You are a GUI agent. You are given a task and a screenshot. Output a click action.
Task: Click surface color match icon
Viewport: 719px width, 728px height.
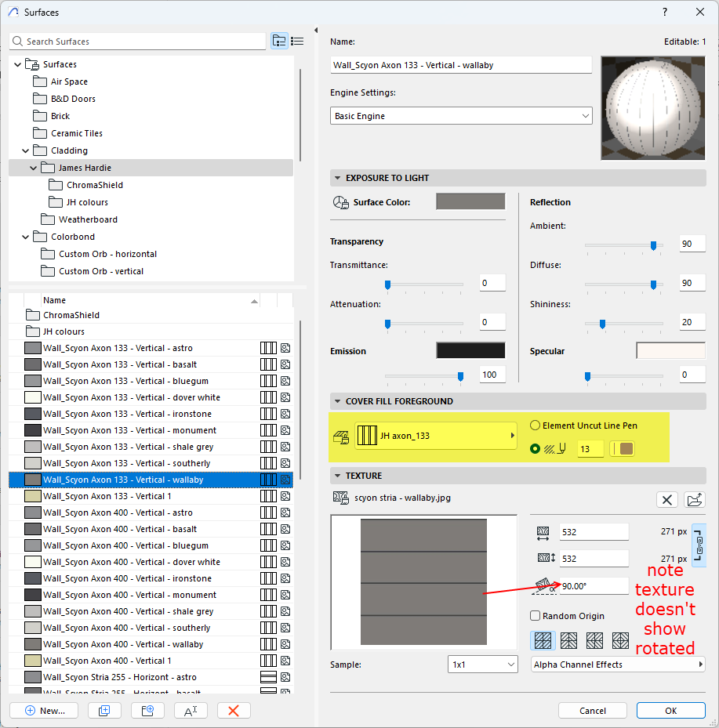click(x=340, y=202)
